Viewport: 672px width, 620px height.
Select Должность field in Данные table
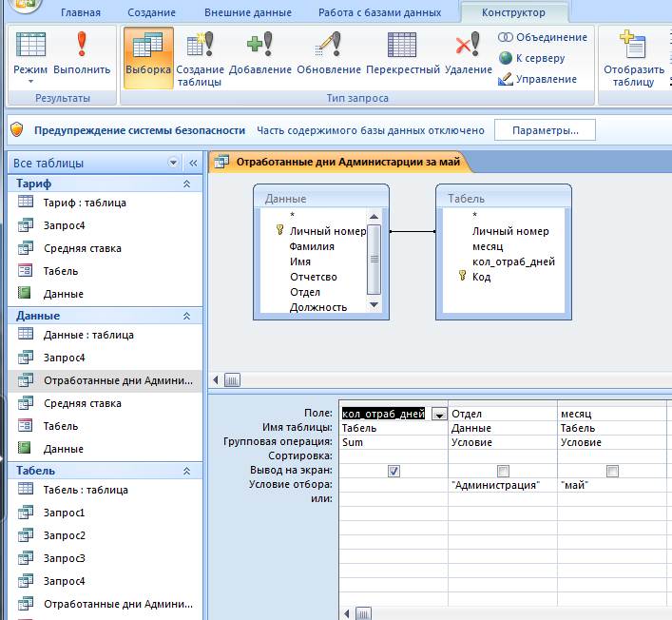tap(318, 307)
